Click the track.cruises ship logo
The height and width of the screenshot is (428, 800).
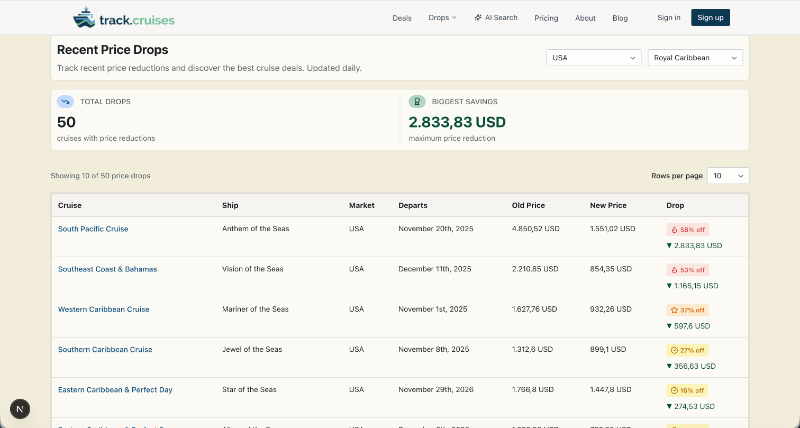pyautogui.click(x=85, y=18)
